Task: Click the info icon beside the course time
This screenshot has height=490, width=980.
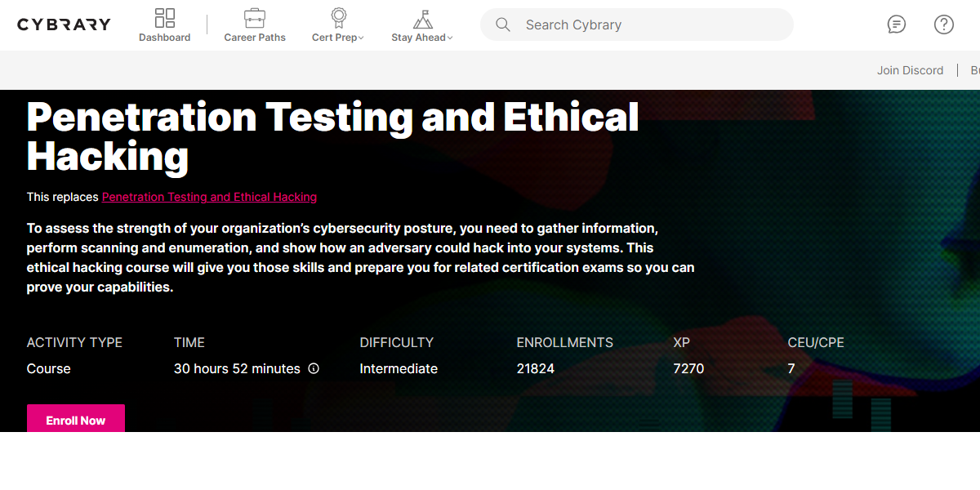Action: [x=314, y=368]
